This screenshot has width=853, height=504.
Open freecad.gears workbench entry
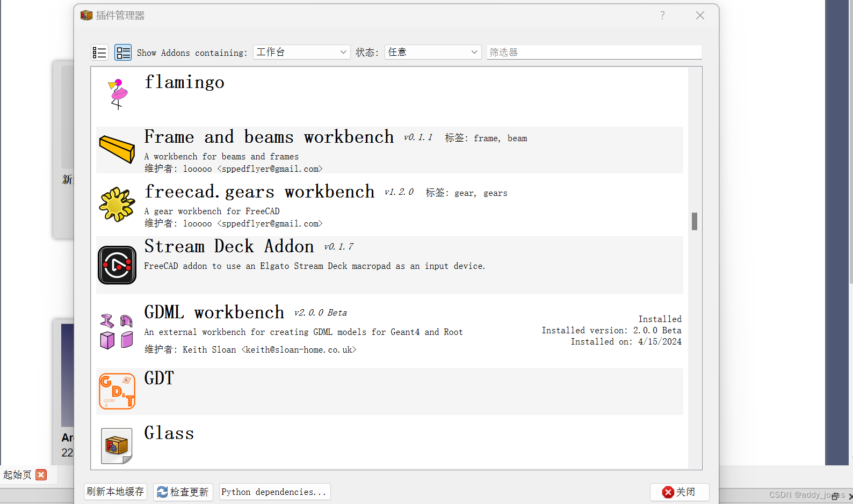point(389,205)
